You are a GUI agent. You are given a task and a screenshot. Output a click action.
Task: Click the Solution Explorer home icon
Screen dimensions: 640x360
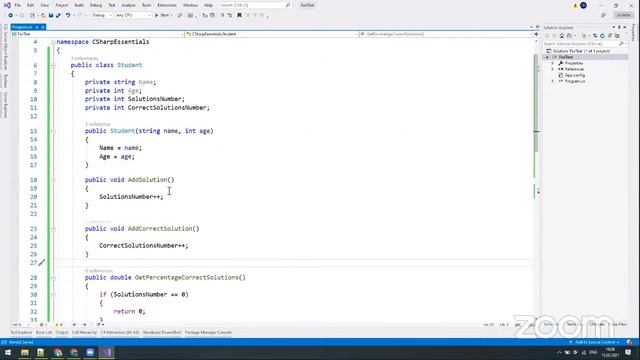[x=562, y=36]
